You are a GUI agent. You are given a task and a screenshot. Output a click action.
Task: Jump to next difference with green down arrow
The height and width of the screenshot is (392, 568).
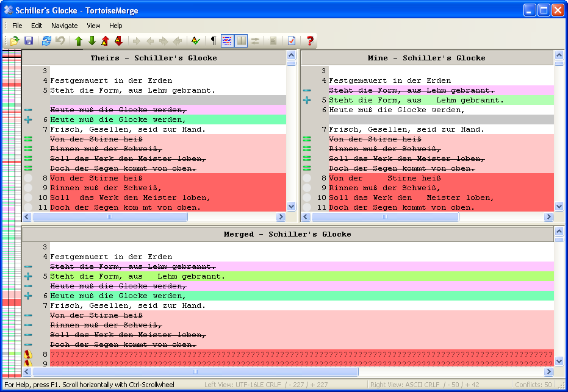[92, 41]
